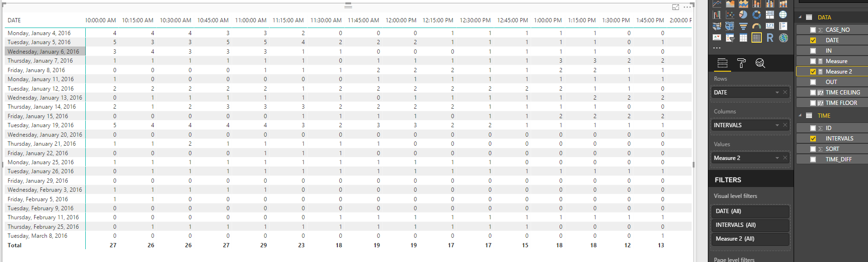Select the funnel visualization
This screenshot has height=262, width=868.
pyautogui.click(x=743, y=26)
